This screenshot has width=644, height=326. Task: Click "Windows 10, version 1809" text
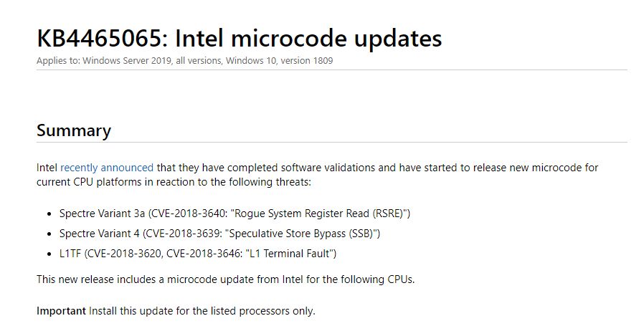(279, 61)
